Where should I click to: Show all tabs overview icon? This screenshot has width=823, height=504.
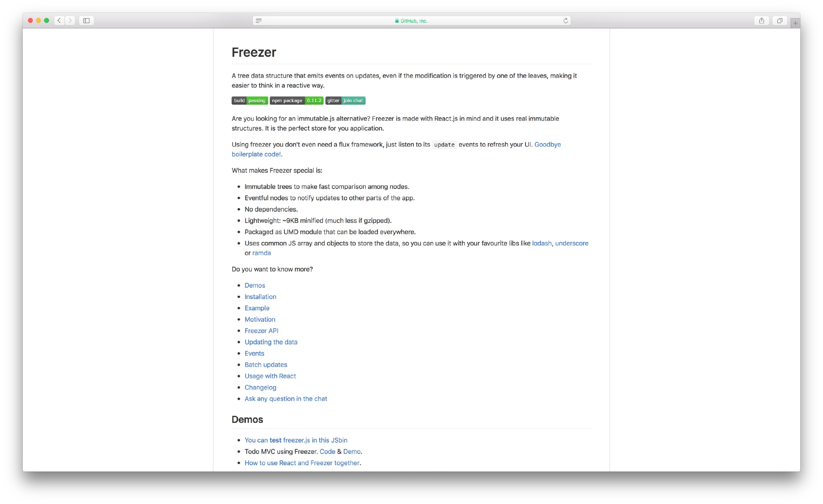pos(780,20)
